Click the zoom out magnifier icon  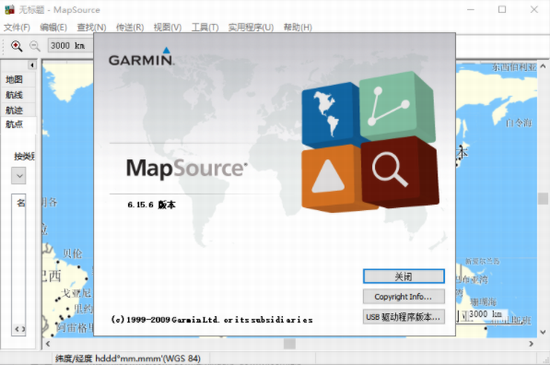pyautogui.click(x=34, y=46)
